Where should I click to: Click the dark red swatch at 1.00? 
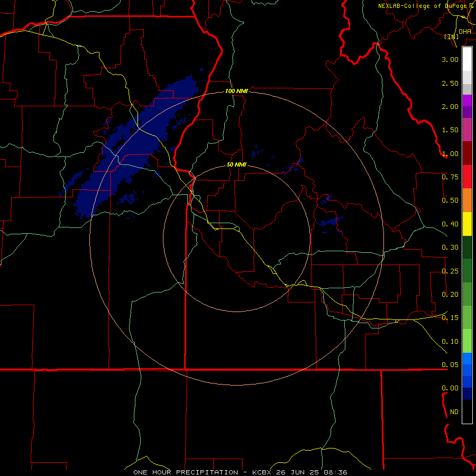(467, 153)
